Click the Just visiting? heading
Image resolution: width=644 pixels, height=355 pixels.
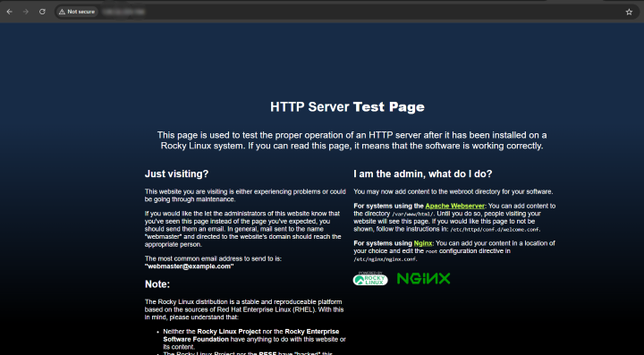(176, 174)
